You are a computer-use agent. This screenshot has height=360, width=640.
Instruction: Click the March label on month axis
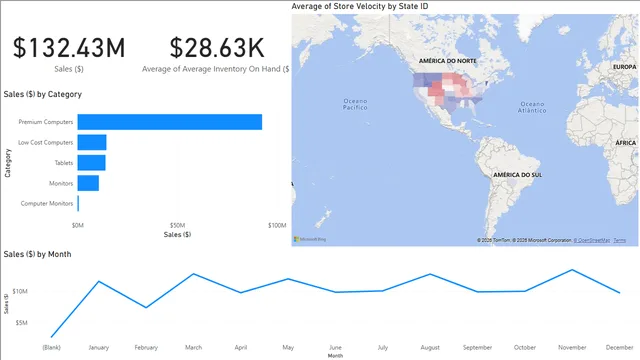(193, 348)
